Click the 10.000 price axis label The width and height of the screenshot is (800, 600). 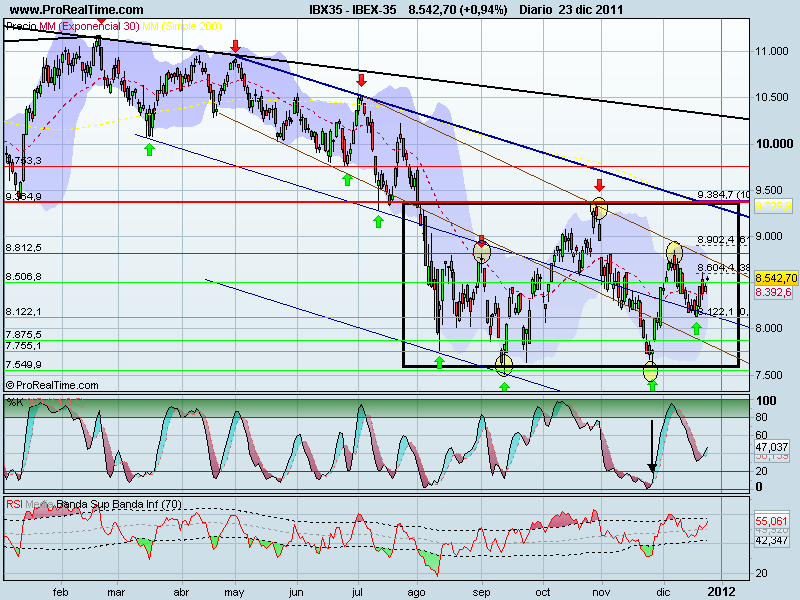click(774, 144)
